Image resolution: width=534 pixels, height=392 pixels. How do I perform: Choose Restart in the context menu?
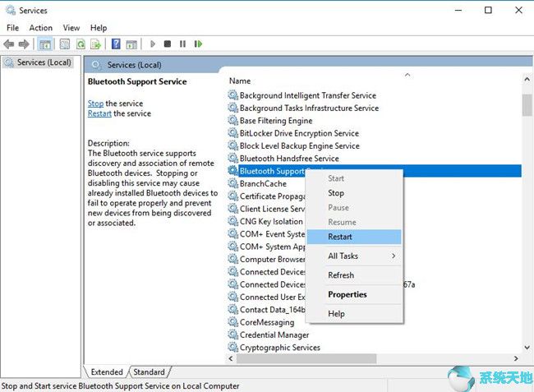coord(354,237)
